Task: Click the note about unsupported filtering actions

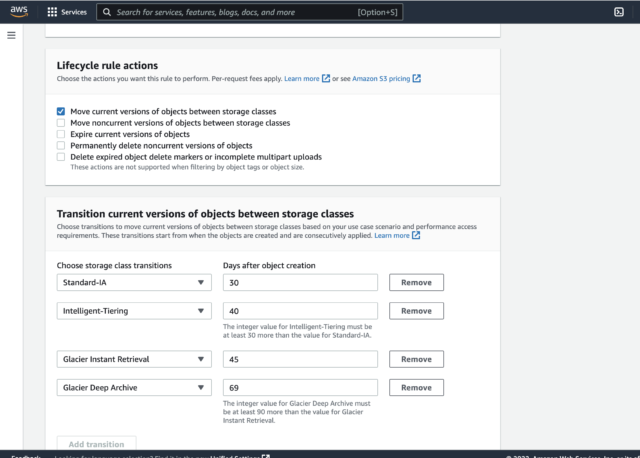Action: point(187,167)
